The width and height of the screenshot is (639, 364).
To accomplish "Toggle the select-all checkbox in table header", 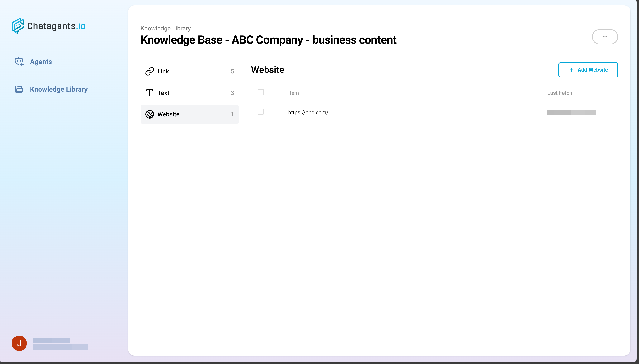I will (x=260, y=92).
